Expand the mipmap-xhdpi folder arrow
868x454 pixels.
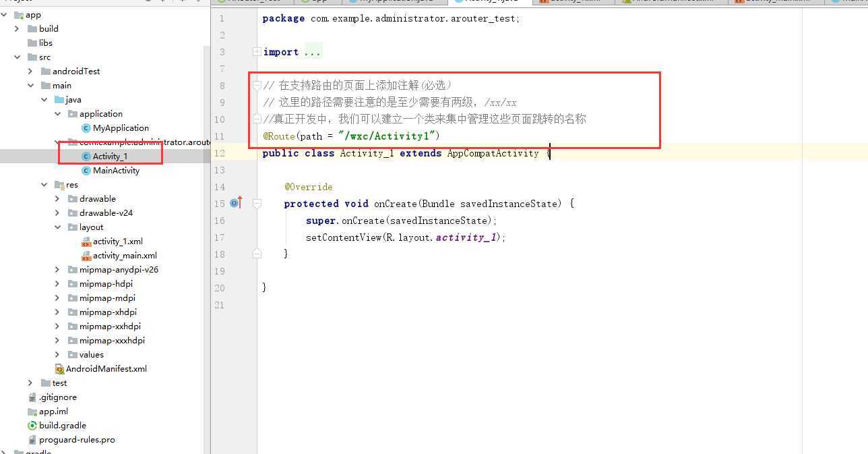click(57, 312)
